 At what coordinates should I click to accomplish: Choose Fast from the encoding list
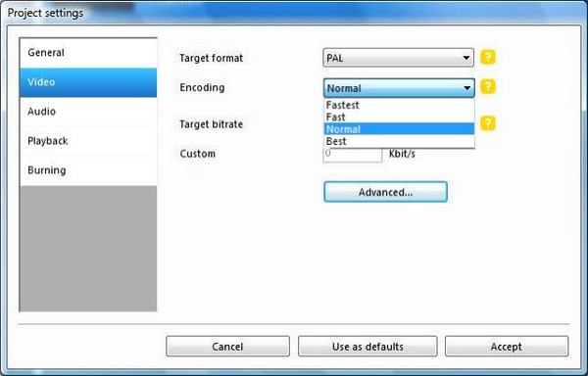[399, 117]
